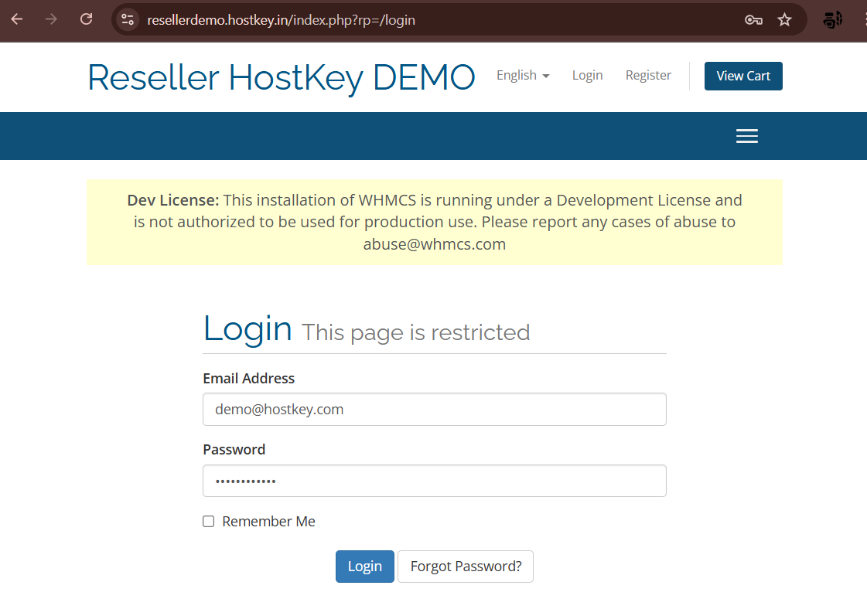Screen dimensions: 867x616
Task: Click the Reseller HostKey DEMO site title
Action: [281, 77]
